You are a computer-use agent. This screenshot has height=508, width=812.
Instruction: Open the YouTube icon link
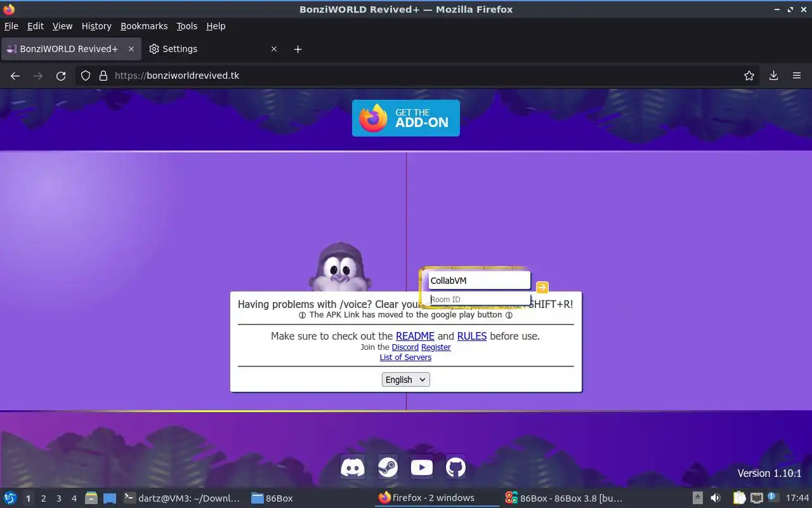click(421, 468)
